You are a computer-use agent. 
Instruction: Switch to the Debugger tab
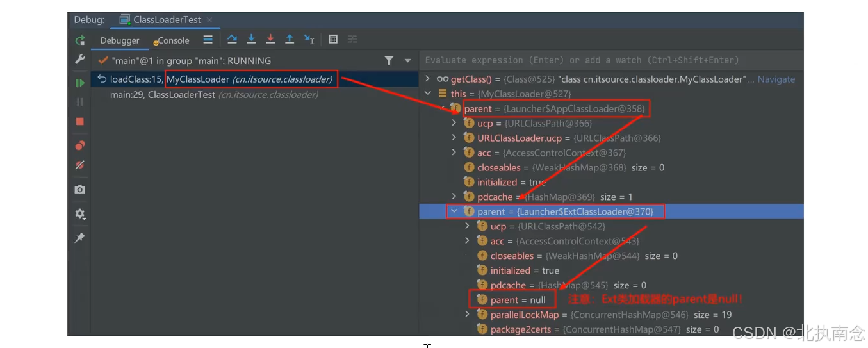120,40
